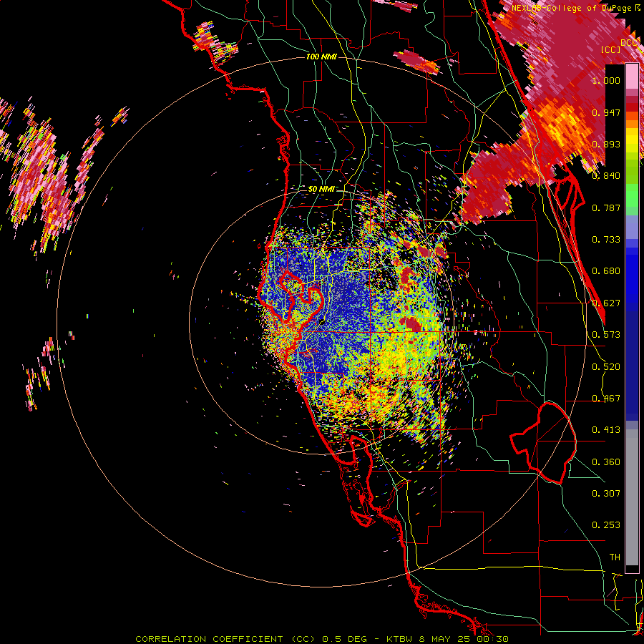The width and height of the screenshot is (644, 644).
Task: Click the 0.573 scale label
Action: (606, 335)
